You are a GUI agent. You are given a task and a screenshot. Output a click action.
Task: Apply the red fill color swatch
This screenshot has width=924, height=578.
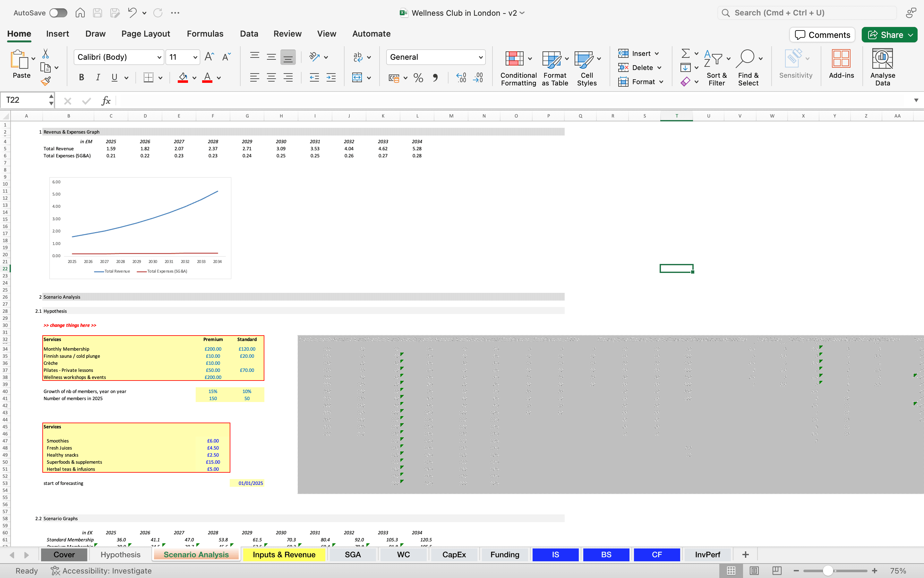click(x=183, y=78)
